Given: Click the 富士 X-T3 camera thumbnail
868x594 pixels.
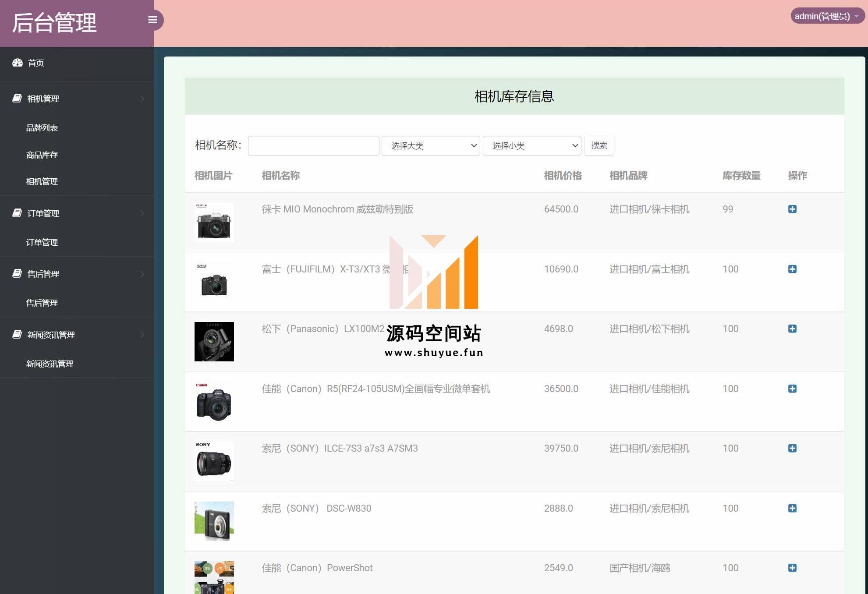Looking at the screenshot, I should pos(214,282).
